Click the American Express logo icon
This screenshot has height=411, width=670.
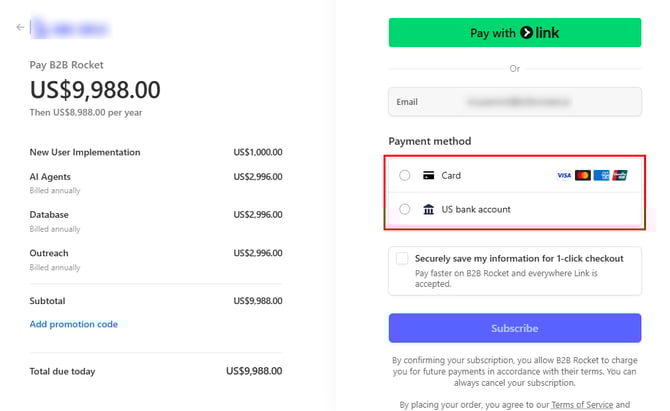pyautogui.click(x=601, y=175)
